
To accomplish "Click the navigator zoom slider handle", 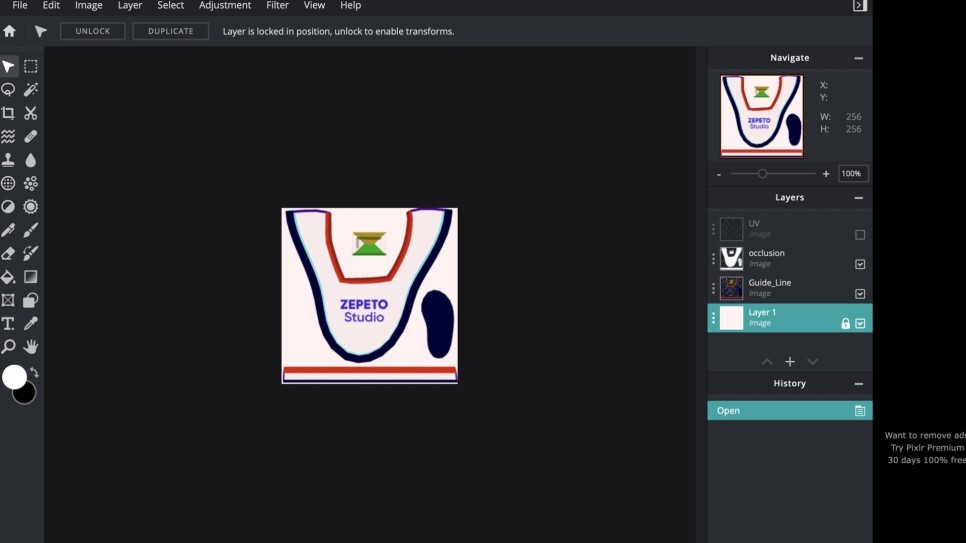I will [762, 174].
